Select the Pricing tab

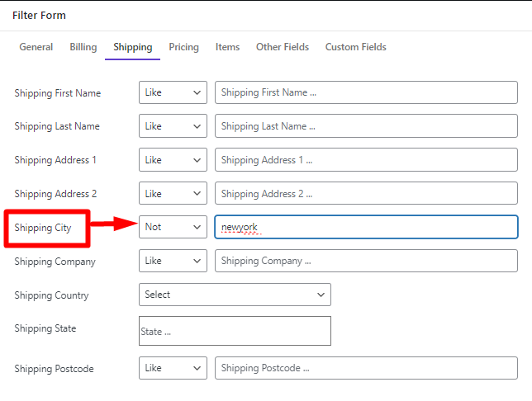coord(183,47)
